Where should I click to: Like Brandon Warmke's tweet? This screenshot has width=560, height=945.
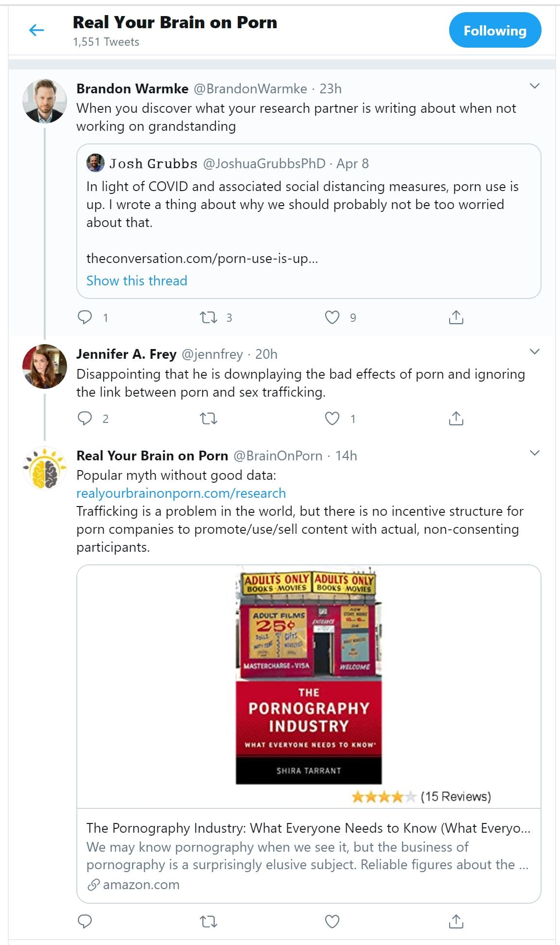(x=332, y=317)
